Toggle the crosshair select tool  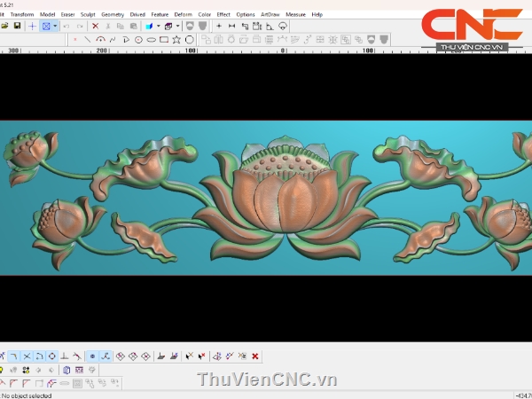(32, 27)
